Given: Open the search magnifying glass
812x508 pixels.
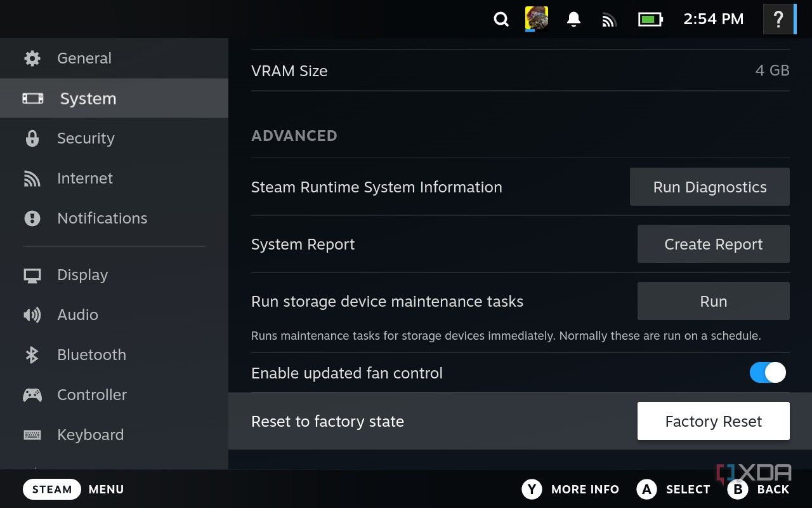Looking at the screenshot, I should coord(501,20).
